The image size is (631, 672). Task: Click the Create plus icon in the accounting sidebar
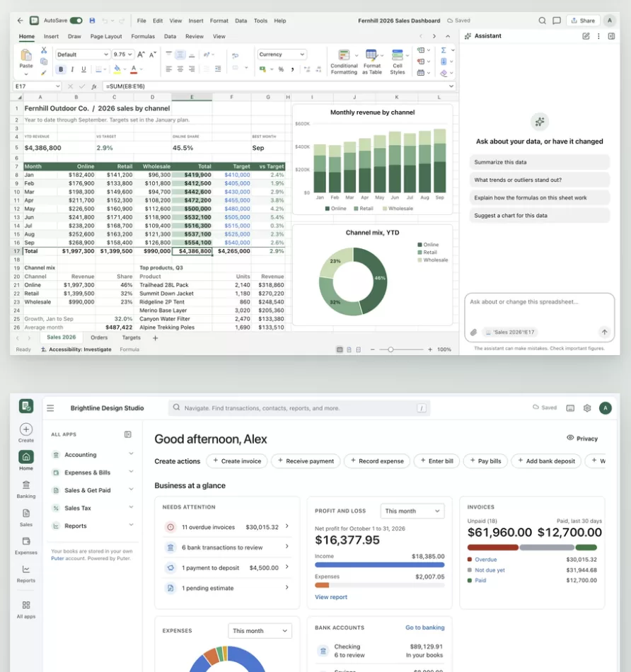point(26,429)
